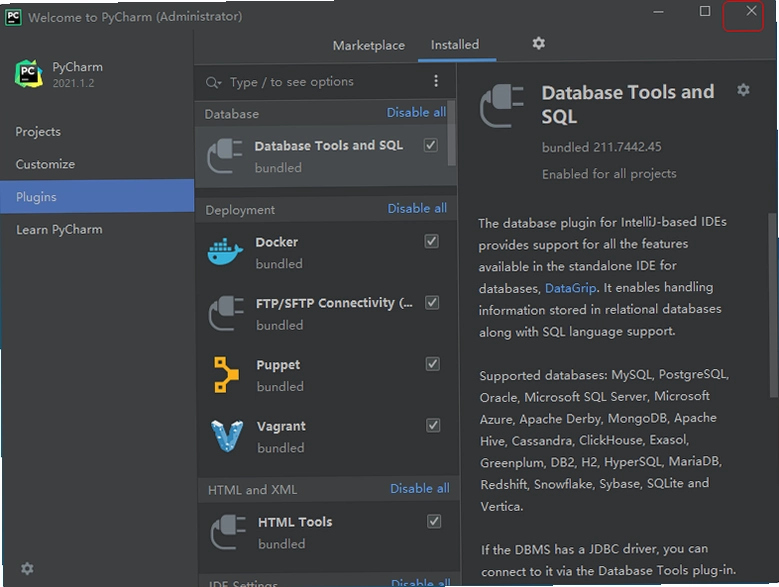Viewport: 779px width, 587px height.
Task: Click the Vagrant plugin icon
Action: point(227,436)
